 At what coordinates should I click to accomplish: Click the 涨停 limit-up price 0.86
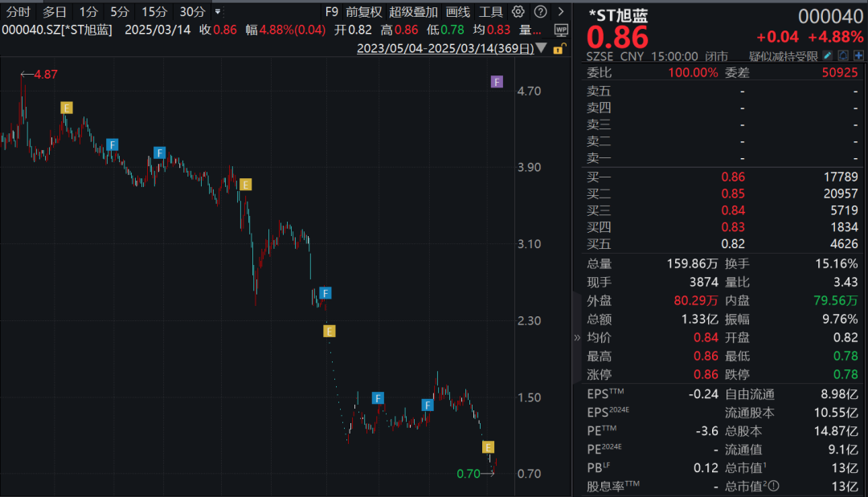(706, 374)
